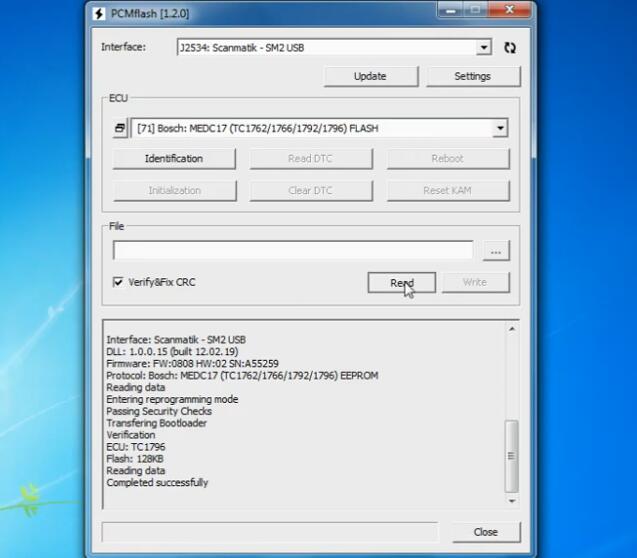637x558 pixels.
Task: Click the 'Passing Security Checks' log line
Action: tap(159, 411)
